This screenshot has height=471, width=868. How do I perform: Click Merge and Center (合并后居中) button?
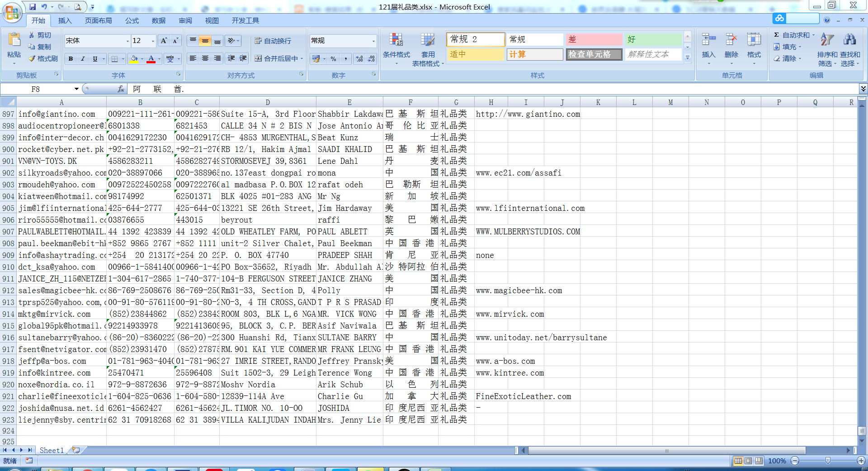coord(276,58)
